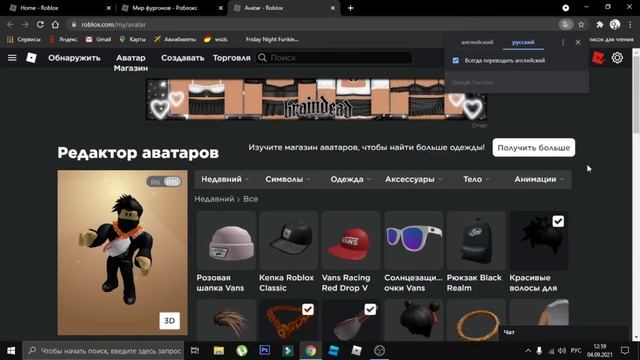Viewport: 640px width, 360px height.
Task: Bookmark this page with star icon
Action: tap(581, 25)
